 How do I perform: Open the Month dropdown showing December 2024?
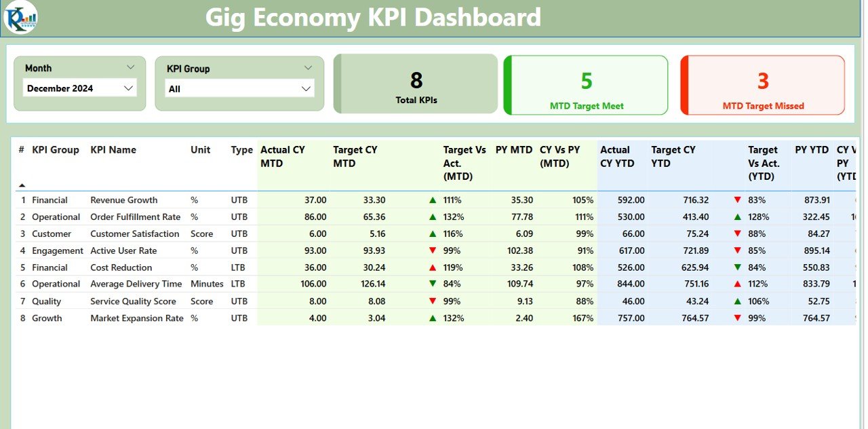(x=80, y=88)
